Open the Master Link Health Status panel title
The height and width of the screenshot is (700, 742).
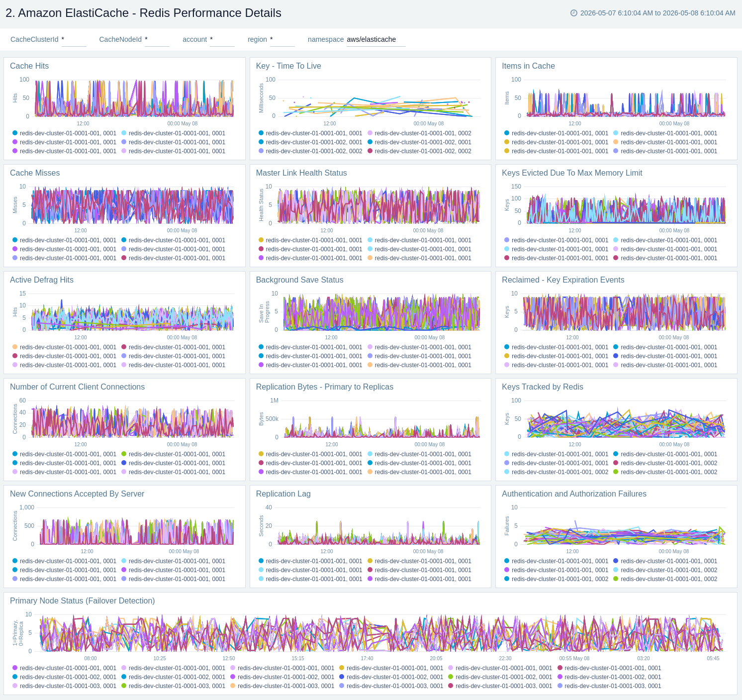pos(301,173)
